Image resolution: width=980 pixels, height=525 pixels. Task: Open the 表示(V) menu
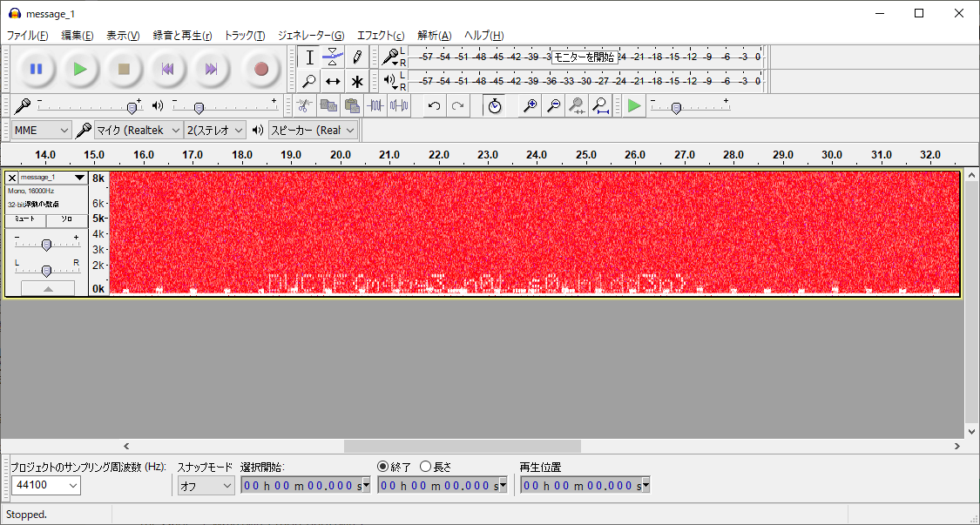coord(123,36)
